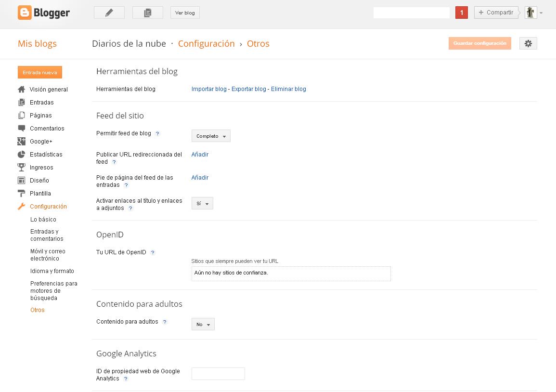Image resolution: width=556 pixels, height=392 pixels.
Task: Open help icon for Activar enlaces al título
Action: point(130,208)
